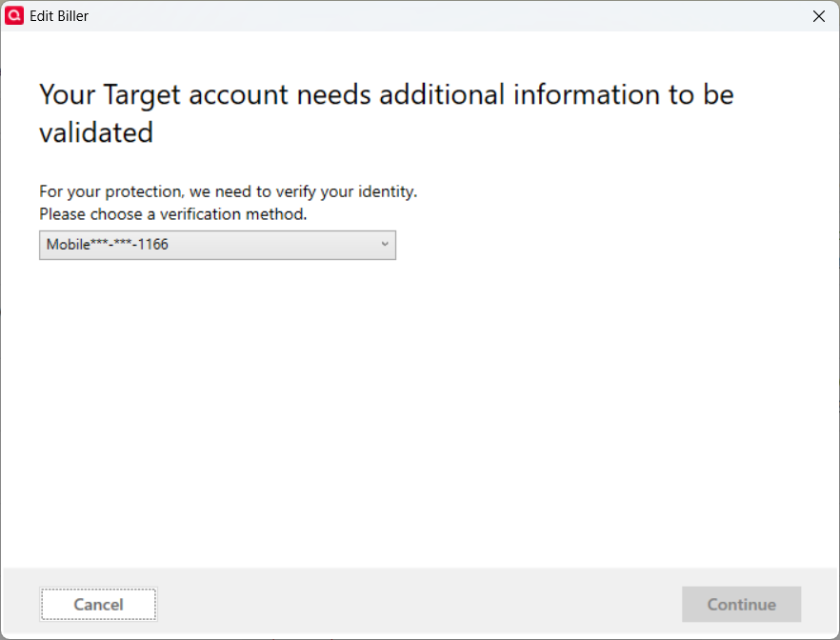The height and width of the screenshot is (640, 840).
Task: Open the verification method dropdown
Action: (217, 246)
